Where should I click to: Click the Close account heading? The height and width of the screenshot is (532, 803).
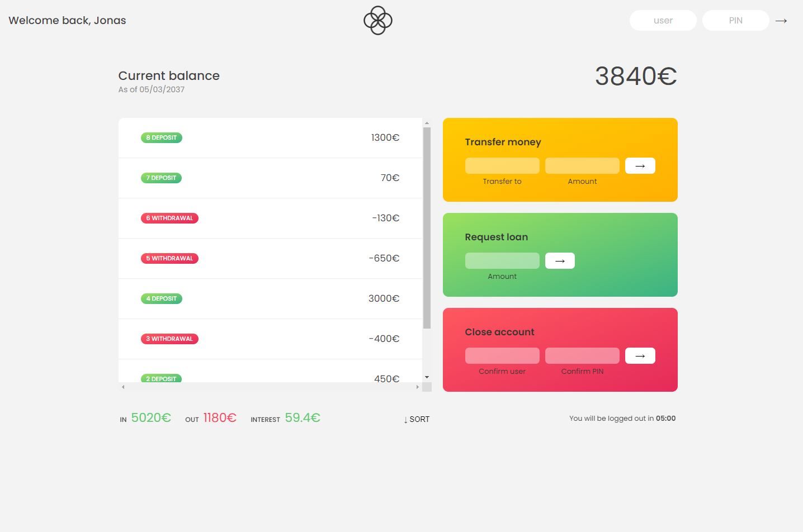pyautogui.click(x=500, y=332)
